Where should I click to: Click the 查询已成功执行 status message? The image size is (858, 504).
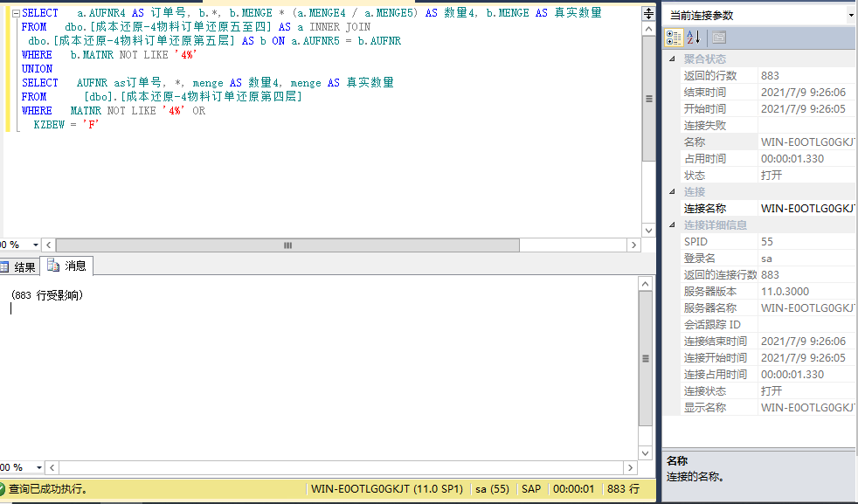[49, 488]
